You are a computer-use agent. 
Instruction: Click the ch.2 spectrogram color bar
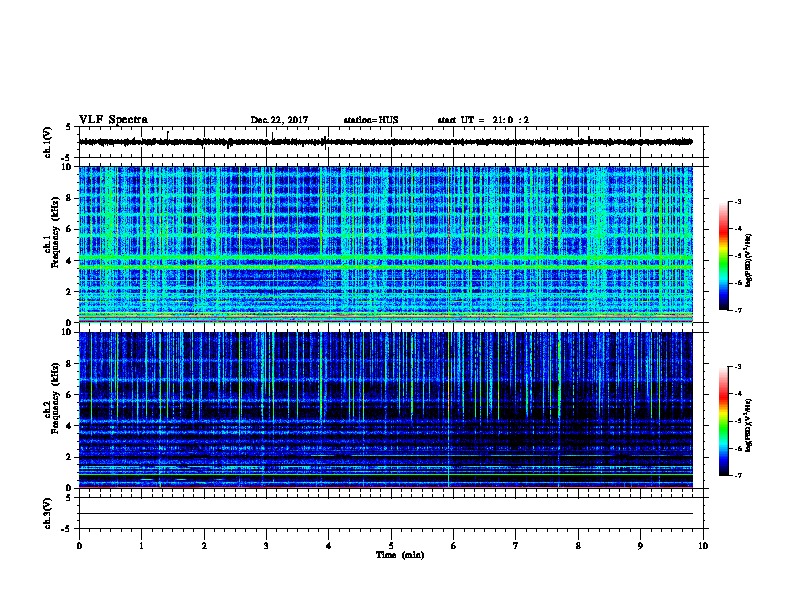(x=723, y=421)
